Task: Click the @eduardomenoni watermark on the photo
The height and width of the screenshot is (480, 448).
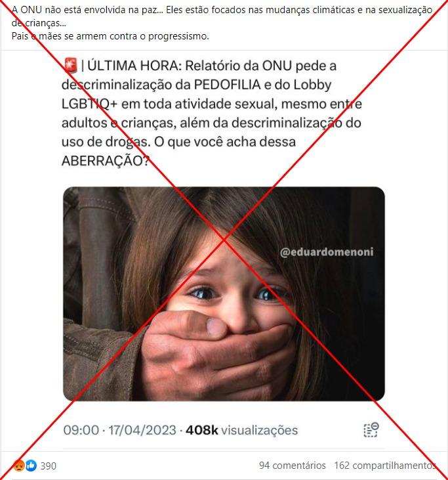Action: click(327, 252)
